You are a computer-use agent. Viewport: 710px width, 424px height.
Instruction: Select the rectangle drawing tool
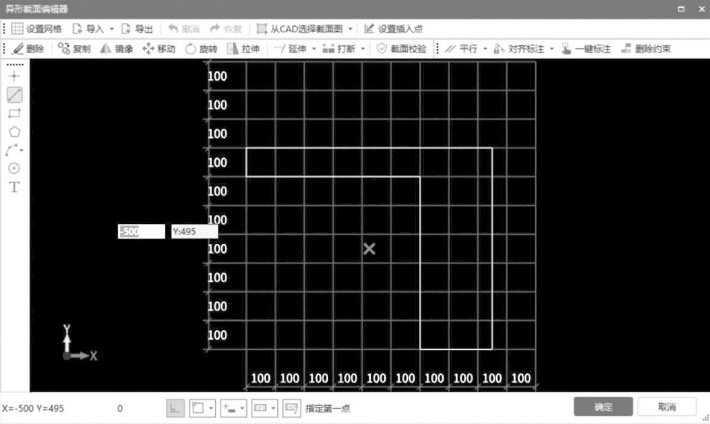click(x=14, y=113)
